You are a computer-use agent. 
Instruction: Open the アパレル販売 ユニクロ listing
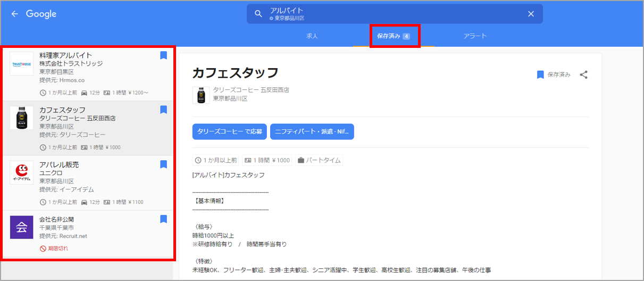point(88,183)
